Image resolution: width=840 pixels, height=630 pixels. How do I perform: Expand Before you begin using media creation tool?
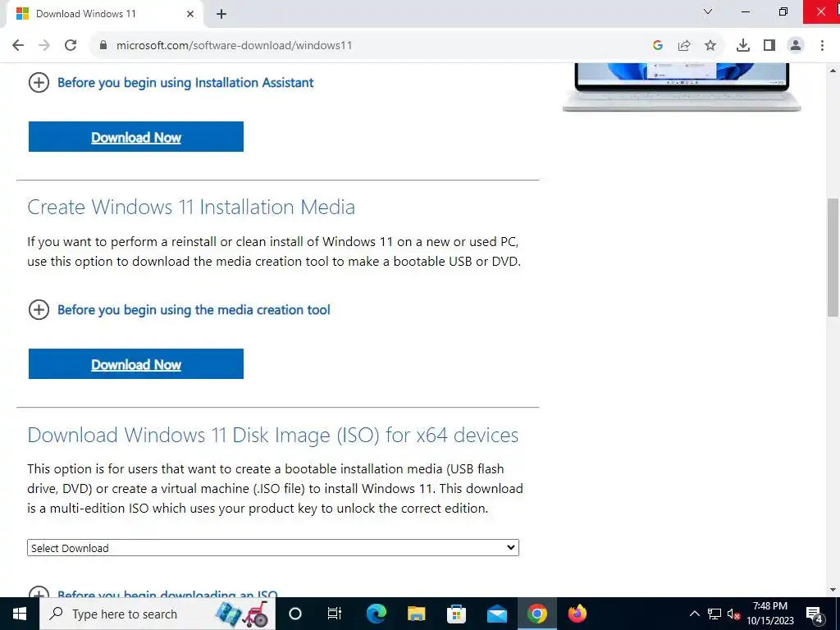point(180,309)
